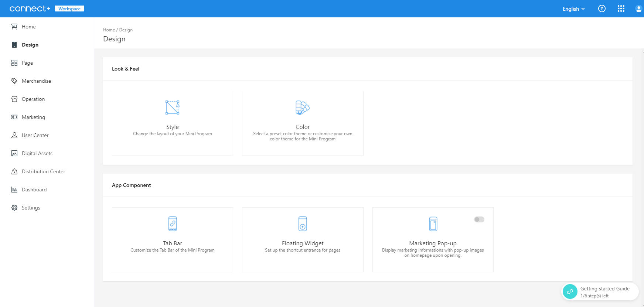644x307 pixels.
Task: Click the Floating Widget phone icon
Action: pyautogui.click(x=303, y=224)
